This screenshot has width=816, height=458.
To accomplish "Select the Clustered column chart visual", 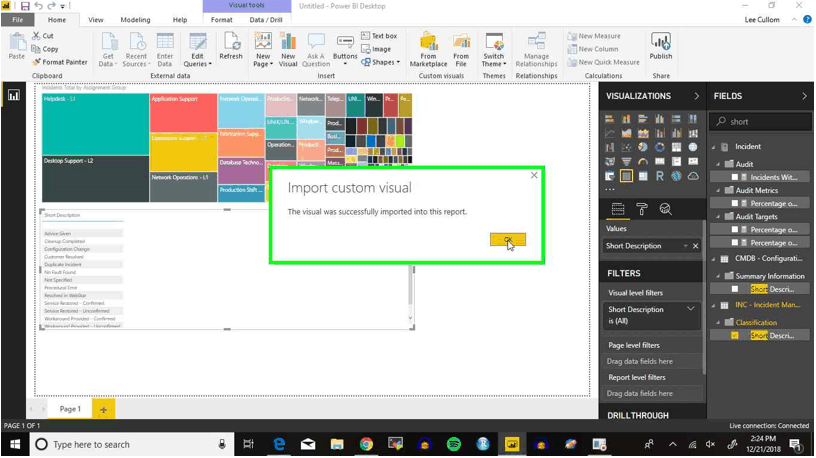I will click(660, 119).
